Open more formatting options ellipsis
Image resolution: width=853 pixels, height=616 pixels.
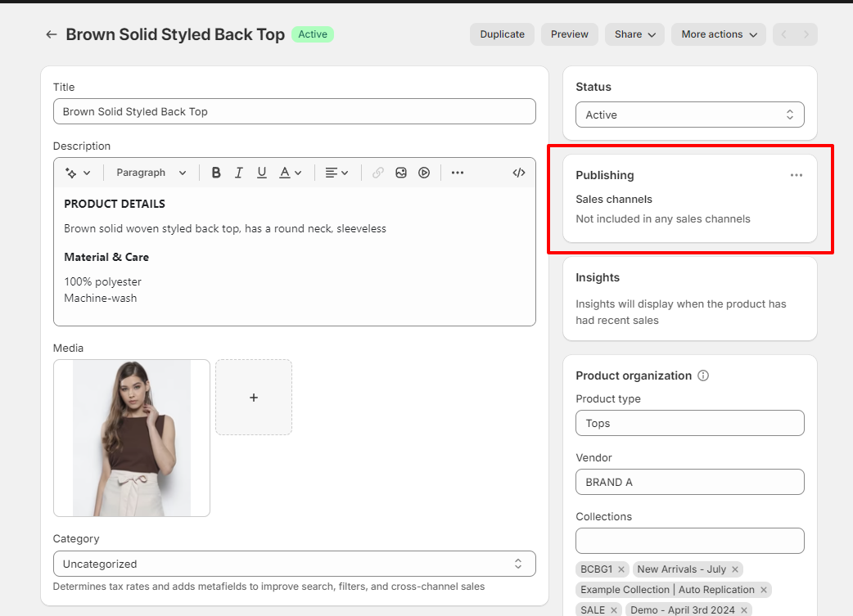[x=457, y=173]
